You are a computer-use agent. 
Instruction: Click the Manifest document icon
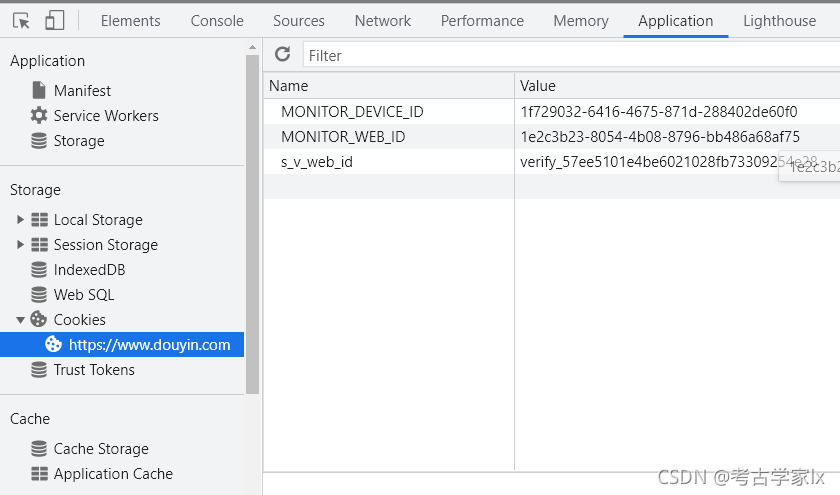39,90
